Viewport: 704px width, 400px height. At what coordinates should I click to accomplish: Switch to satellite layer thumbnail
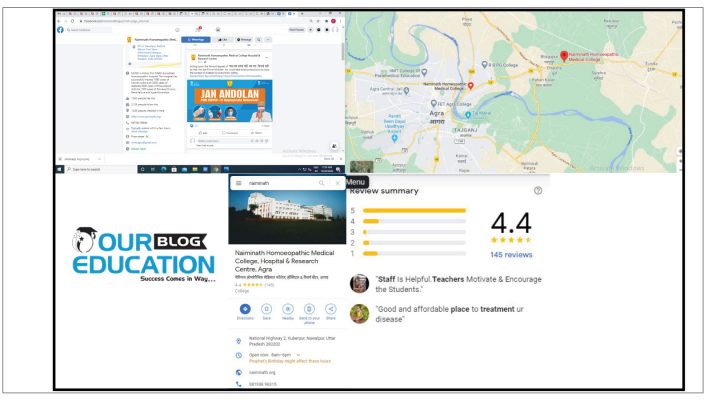(361, 167)
